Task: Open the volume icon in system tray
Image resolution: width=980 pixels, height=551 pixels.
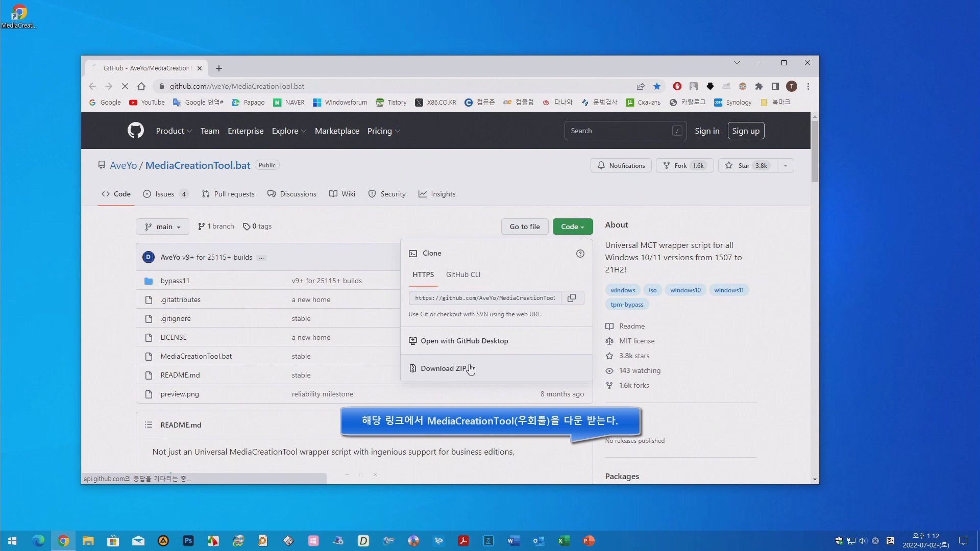Action: [x=863, y=541]
